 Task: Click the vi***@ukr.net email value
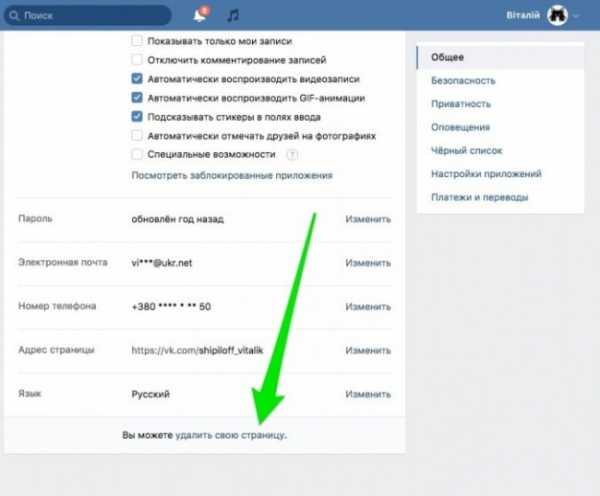tap(161, 263)
